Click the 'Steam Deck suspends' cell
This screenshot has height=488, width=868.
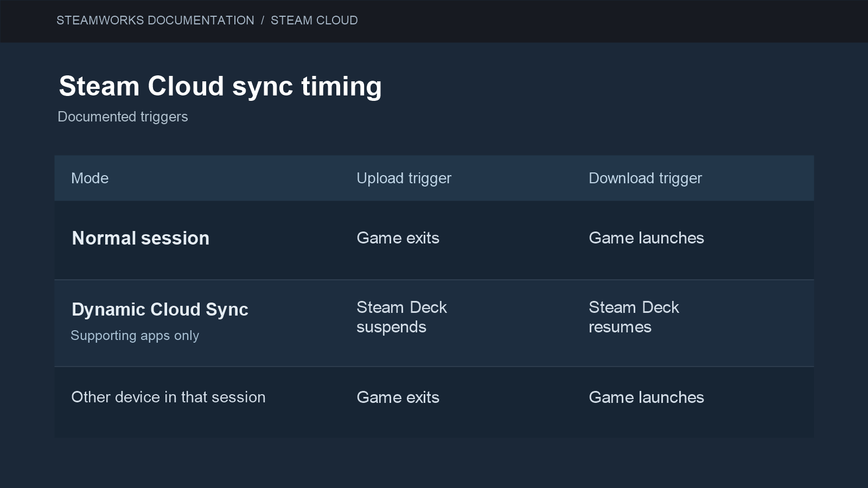[x=401, y=317]
